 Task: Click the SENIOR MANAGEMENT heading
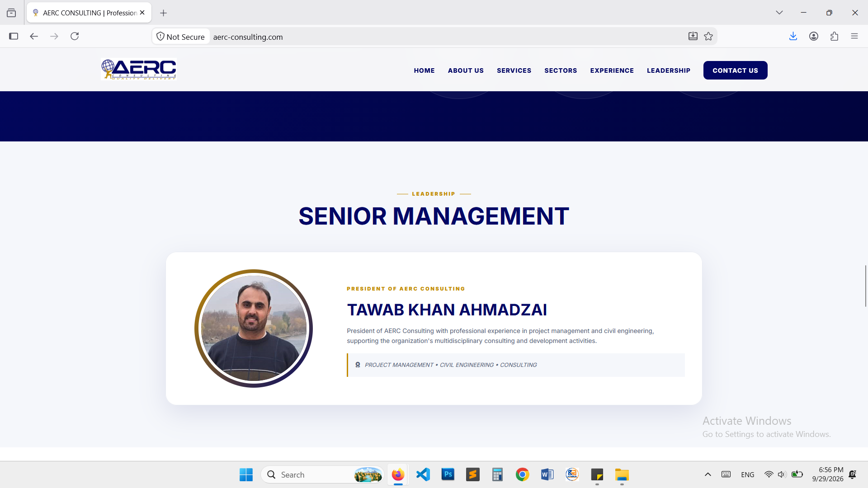coord(434,216)
